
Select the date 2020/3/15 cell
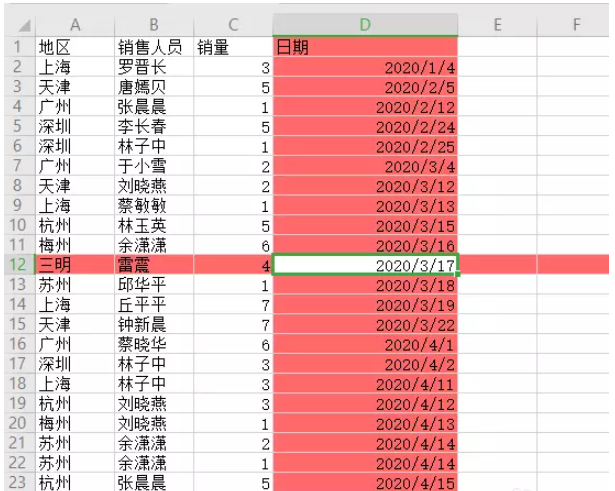[x=365, y=225]
